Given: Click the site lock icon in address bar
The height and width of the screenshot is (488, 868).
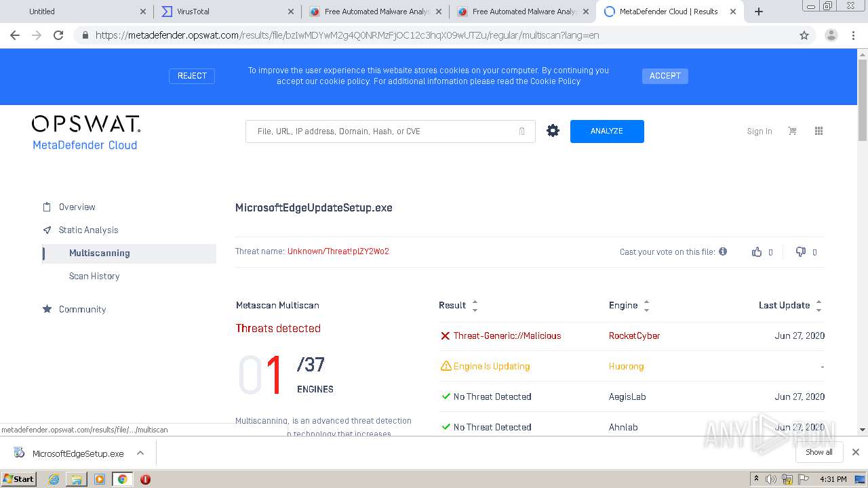Looking at the screenshot, I should (x=85, y=35).
